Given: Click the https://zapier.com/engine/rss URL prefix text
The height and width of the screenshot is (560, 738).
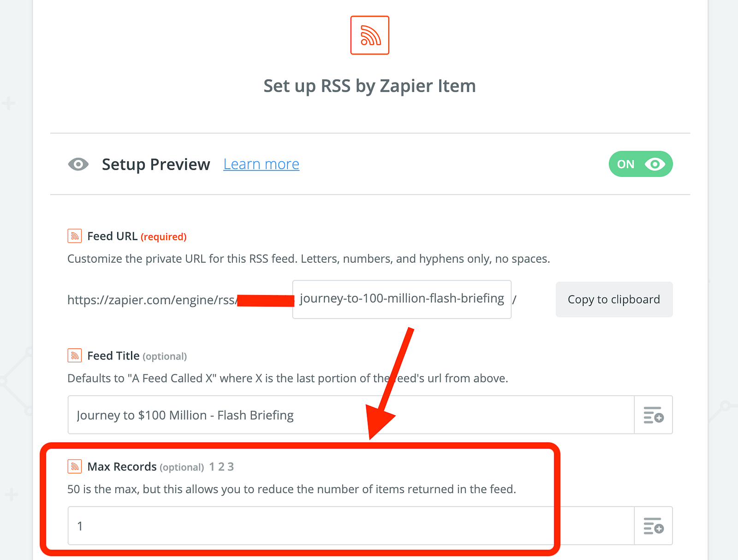Looking at the screenshot, I should tap(152, 300).
